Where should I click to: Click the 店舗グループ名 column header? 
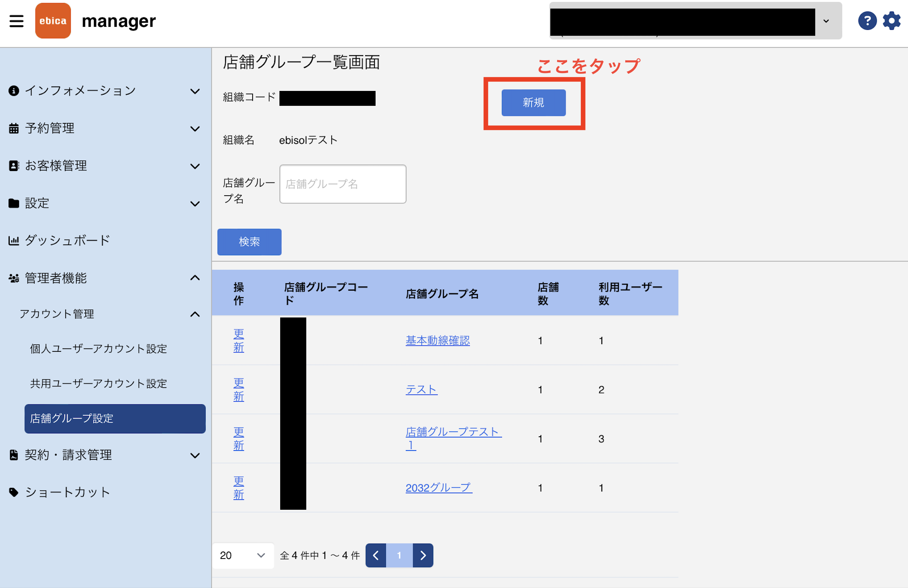point(442,294)
